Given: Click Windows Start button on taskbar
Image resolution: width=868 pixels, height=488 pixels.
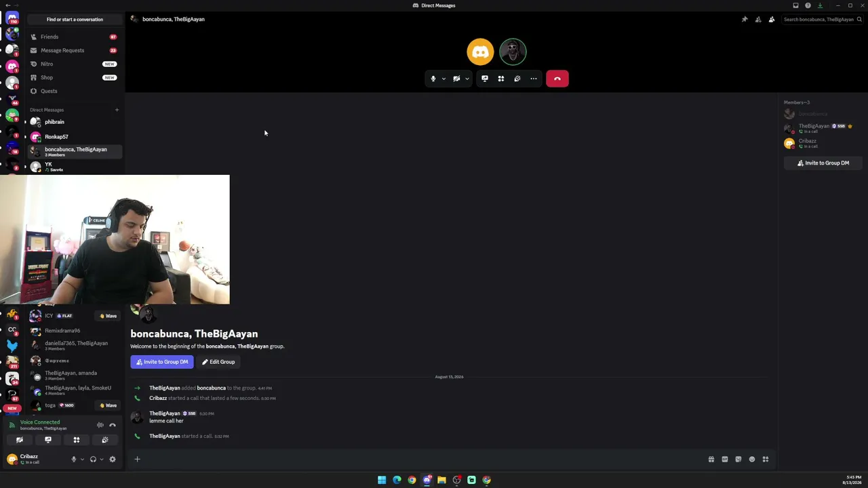Looking at the screenshot, I should click(382, 480).
